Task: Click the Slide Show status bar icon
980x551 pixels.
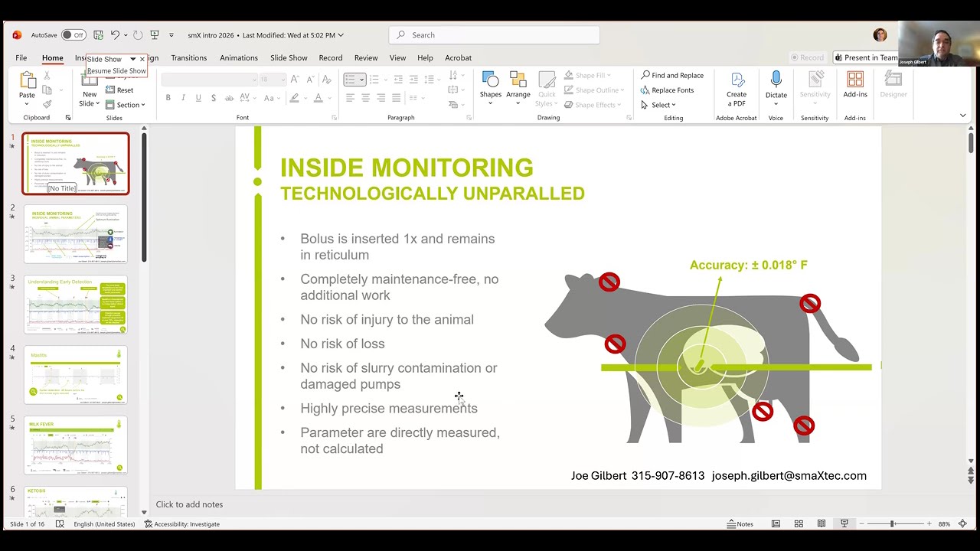Action: click(x=844, y=524)
